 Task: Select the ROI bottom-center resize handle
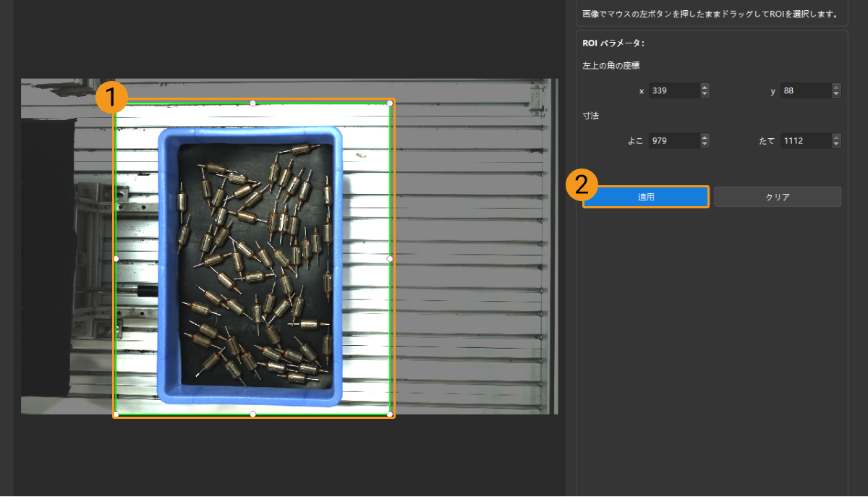(252, 414)
